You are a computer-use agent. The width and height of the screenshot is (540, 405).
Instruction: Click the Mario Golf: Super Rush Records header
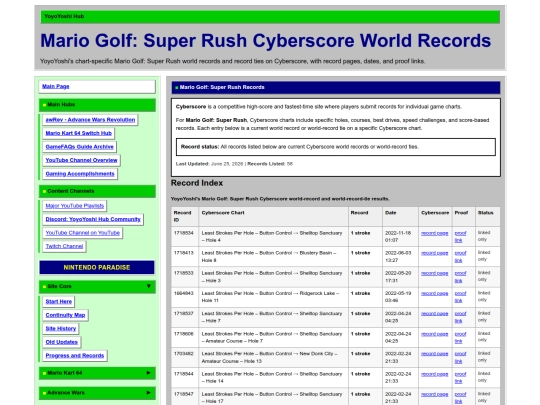336,87
